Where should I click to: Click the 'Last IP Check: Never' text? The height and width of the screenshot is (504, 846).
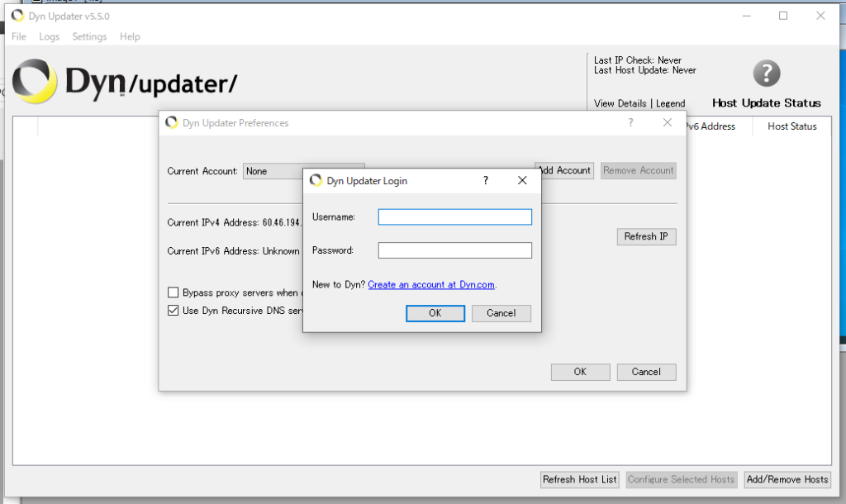point(638,60)
